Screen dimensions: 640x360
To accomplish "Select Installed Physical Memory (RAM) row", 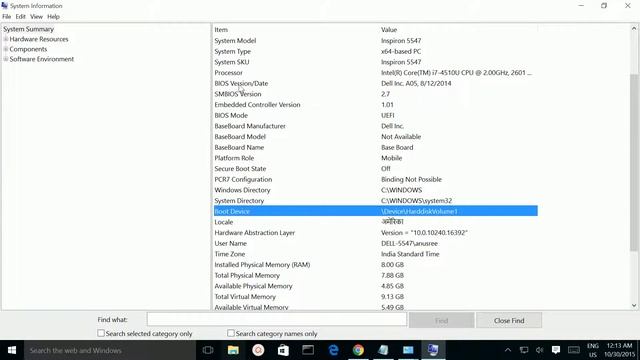I will 376,264.
